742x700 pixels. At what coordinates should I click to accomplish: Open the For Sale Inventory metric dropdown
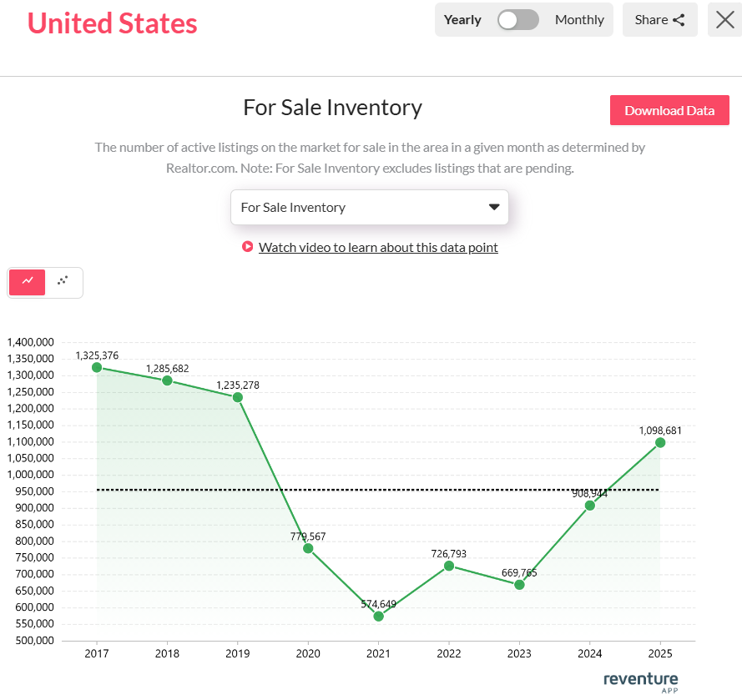(370, 207)
